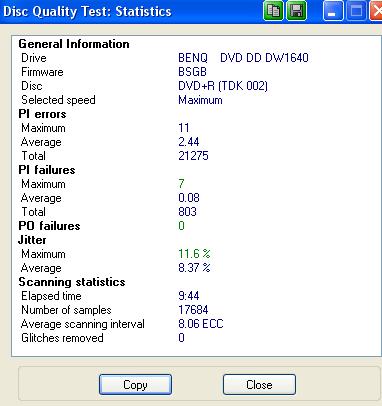Click the Scanning statistics heading
The height and width of the screenshot is (406, 382).
point(72,282)
